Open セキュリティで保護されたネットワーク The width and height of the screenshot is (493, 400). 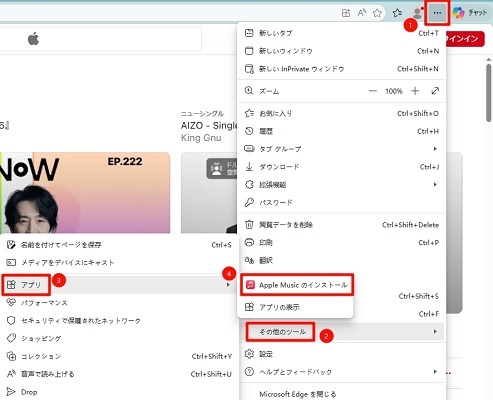[119, 321]
